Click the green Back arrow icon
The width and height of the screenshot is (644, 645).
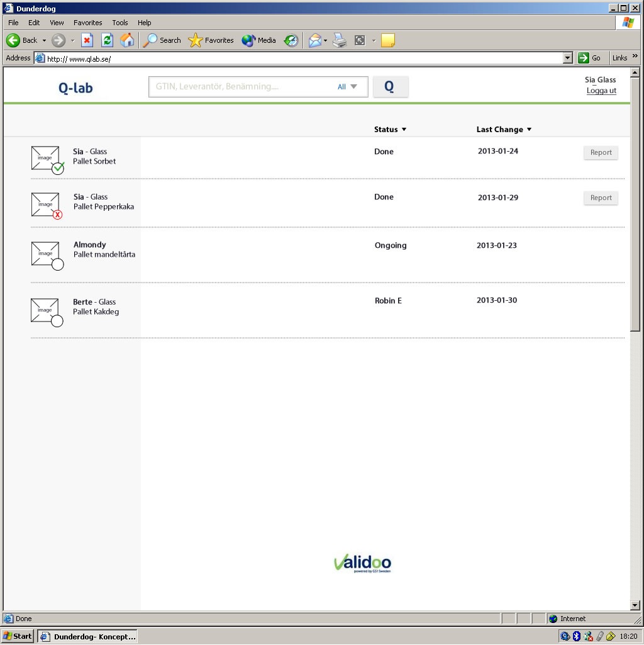[13, 40]
